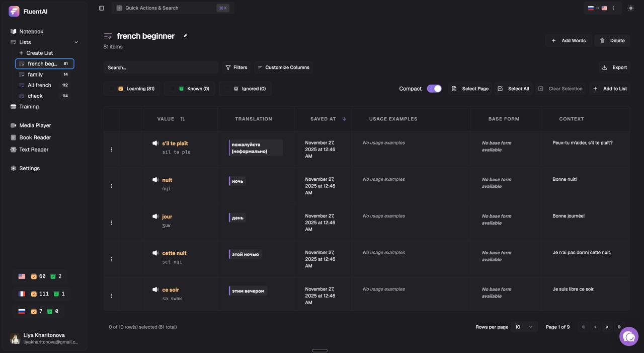Open the chat support bubble

coord(629,337)
